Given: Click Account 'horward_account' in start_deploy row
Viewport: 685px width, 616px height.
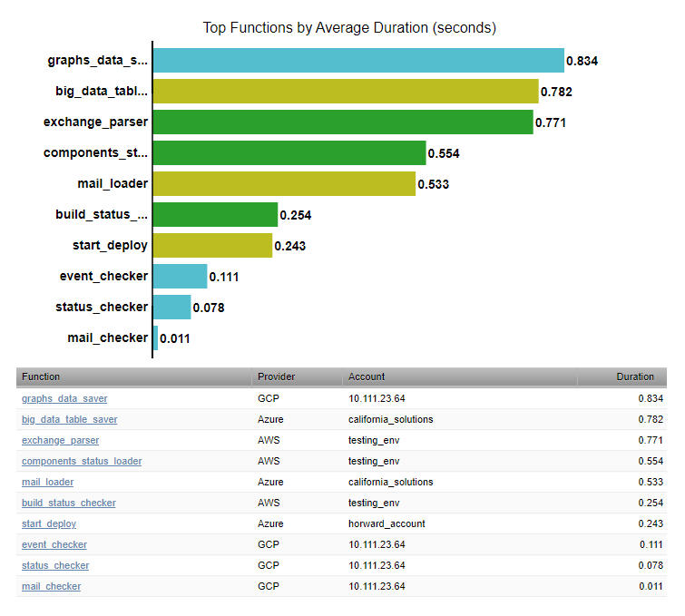Looking at the screenshot, I should click(387, 523).
